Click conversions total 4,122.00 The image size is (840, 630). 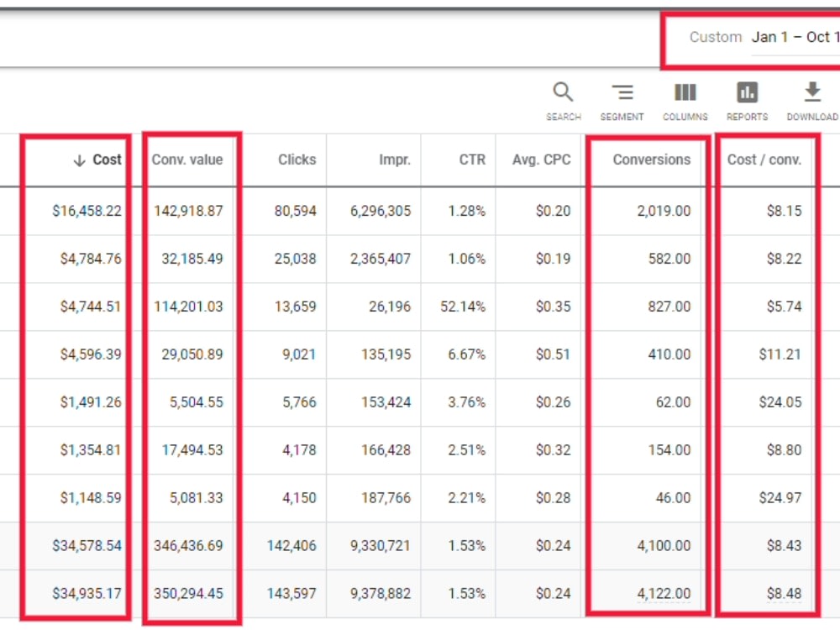664,594
